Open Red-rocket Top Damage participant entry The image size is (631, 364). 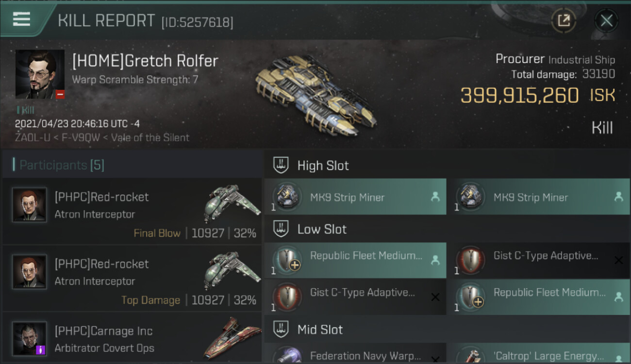[132, 279]
